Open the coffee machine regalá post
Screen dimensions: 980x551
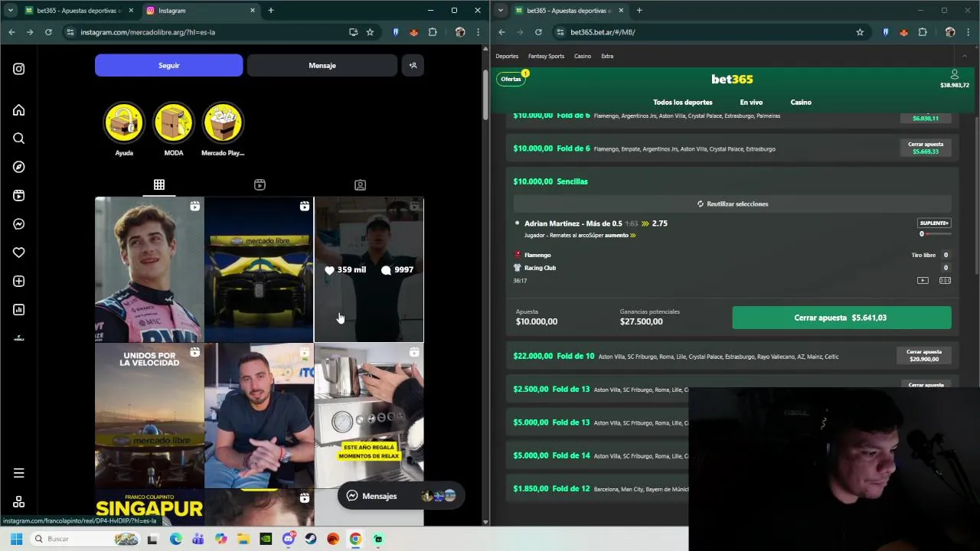point(369,416)
